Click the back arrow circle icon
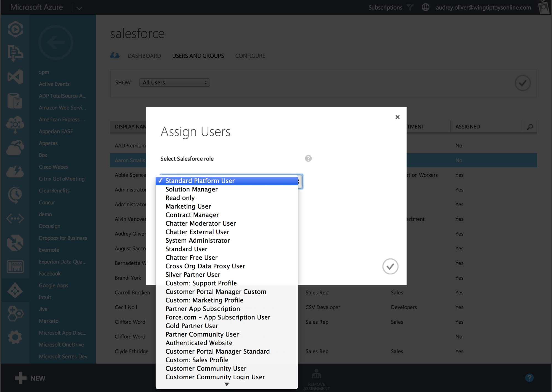The image size is (552, 392). (56, 42)
